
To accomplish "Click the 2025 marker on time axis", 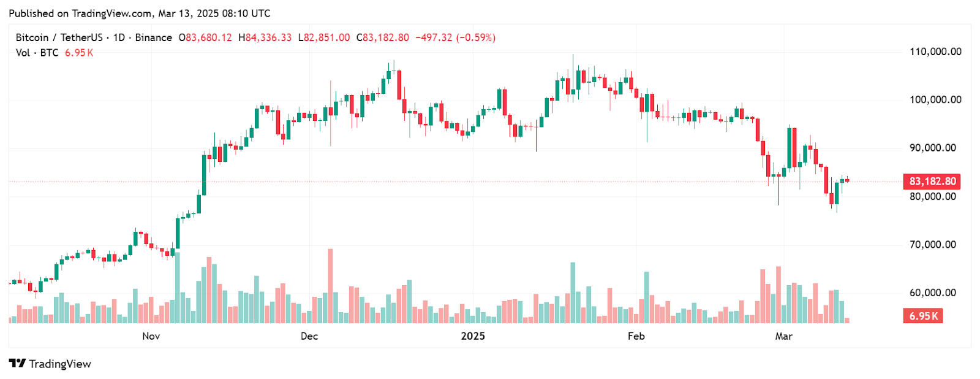I will point(473,336).
